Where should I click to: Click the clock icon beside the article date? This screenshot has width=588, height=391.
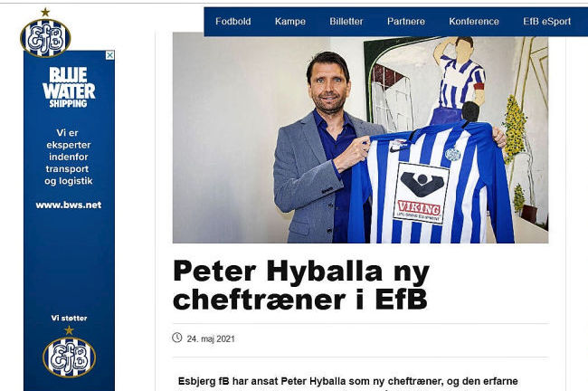tap(177, 338)
